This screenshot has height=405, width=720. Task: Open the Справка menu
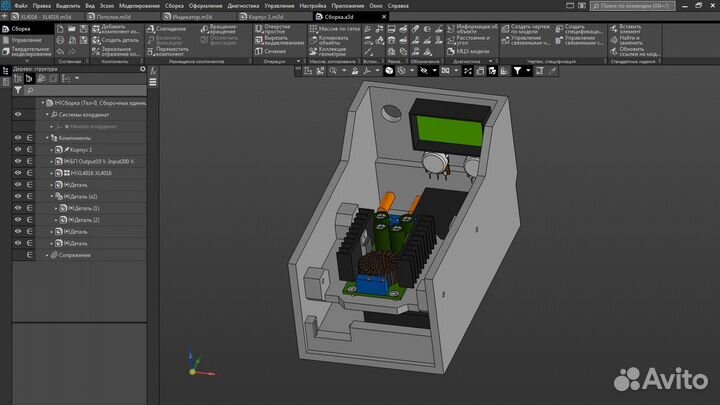(x=398, y=6)
